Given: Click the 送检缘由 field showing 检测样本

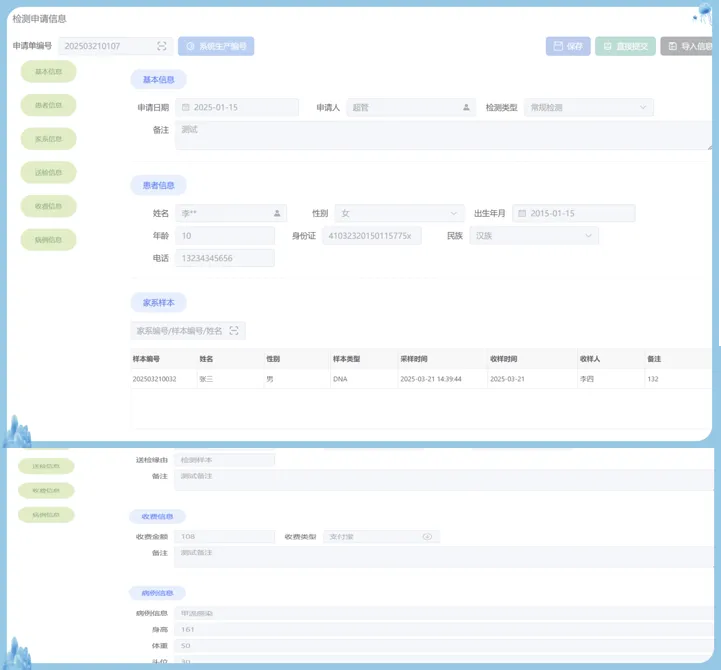Looking at the screenshot, I should point(225,460).
